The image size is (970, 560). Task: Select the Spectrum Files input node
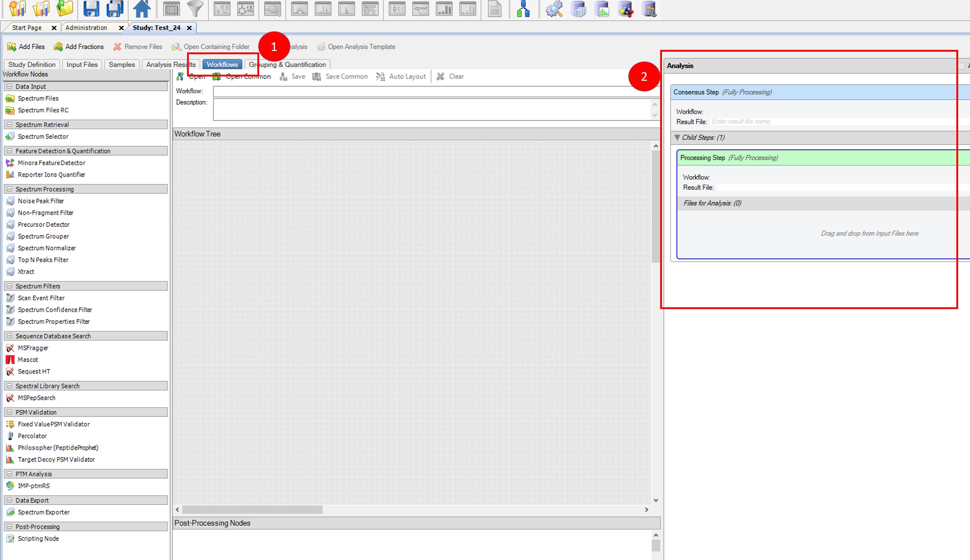(38, 98)
